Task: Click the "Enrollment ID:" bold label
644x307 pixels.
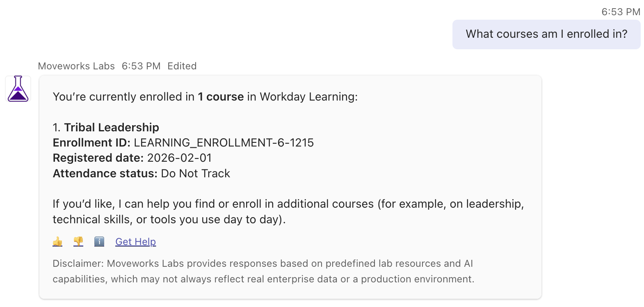Action: tap(91, 143)
